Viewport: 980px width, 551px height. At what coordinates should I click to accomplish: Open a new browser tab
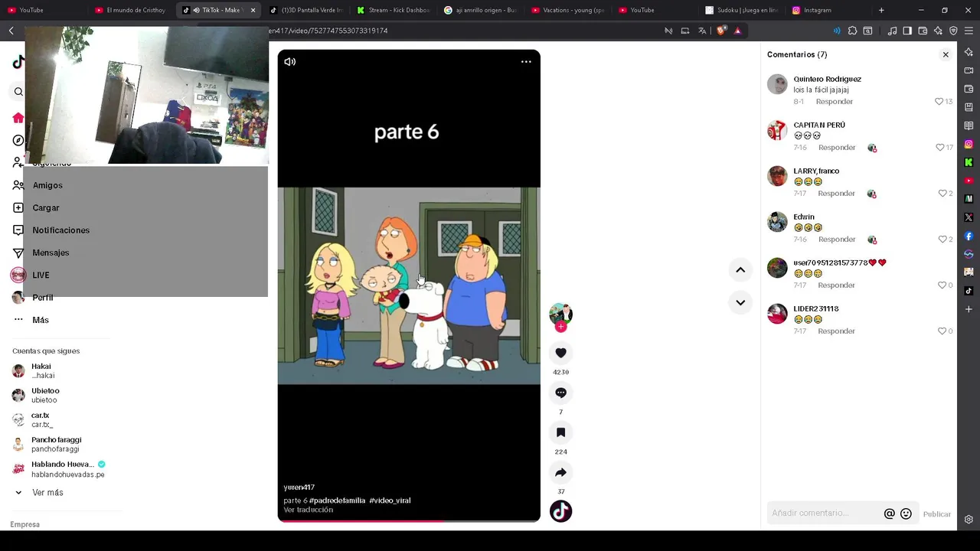[881, 10]
